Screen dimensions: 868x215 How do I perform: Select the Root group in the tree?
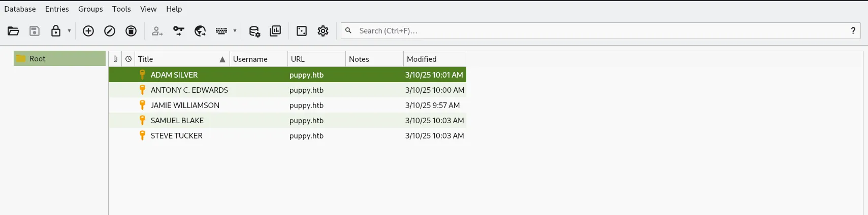[59, 58]
